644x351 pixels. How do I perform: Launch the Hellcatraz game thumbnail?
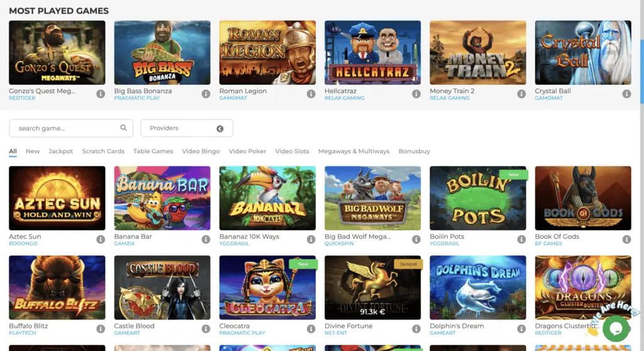[x=372, y=53]
